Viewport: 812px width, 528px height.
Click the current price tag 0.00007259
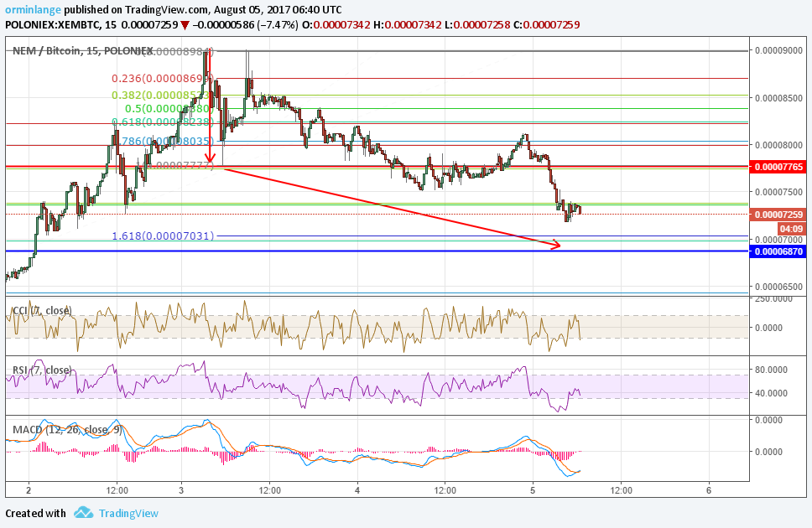click(778, 215)
